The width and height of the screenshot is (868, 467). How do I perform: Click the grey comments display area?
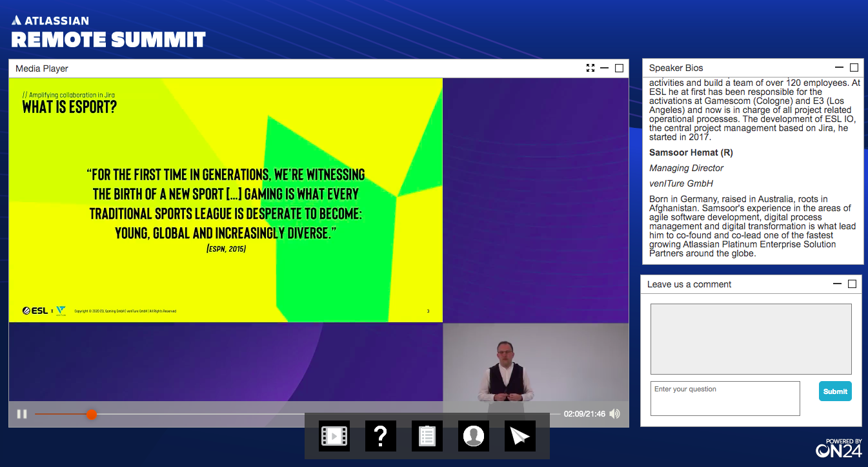[751, 339]
